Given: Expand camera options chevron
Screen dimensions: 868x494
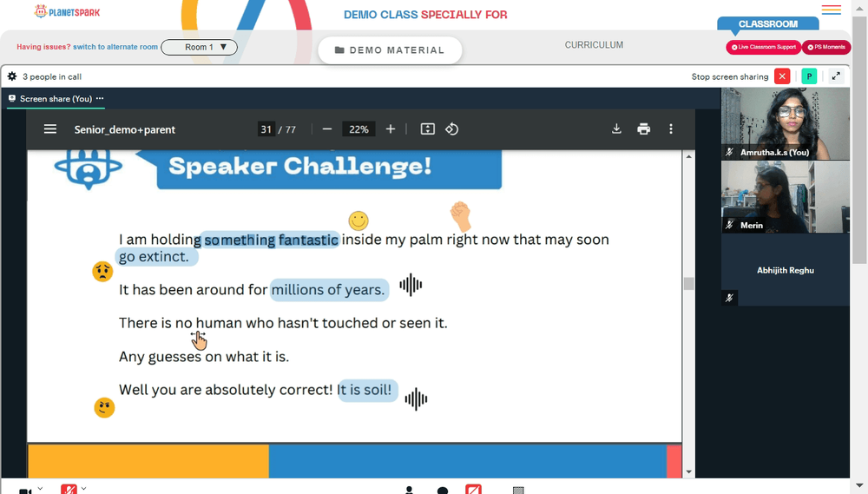Looking at the screenshot, I should pos(40,489).
